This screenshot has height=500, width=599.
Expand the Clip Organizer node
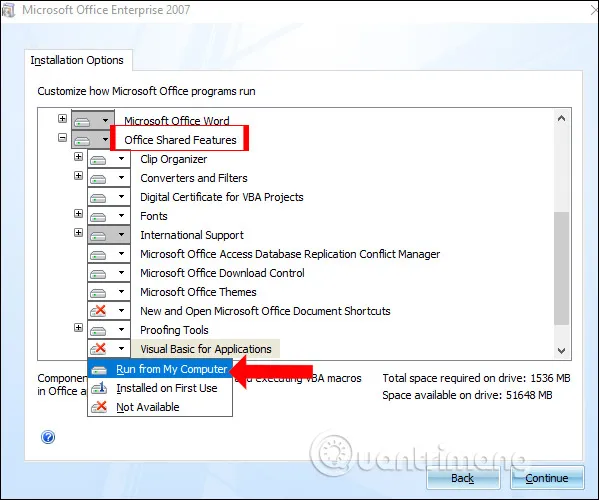pos(78,157)
